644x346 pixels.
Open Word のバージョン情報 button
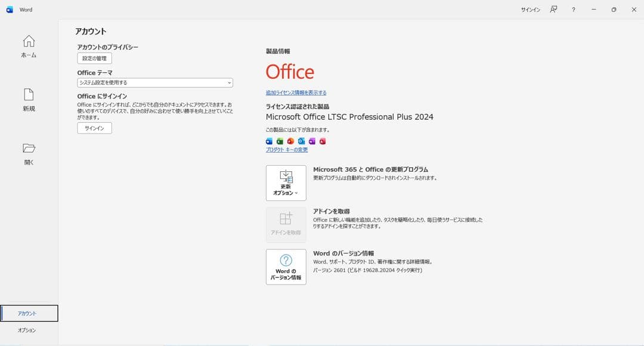coord(286,267)
